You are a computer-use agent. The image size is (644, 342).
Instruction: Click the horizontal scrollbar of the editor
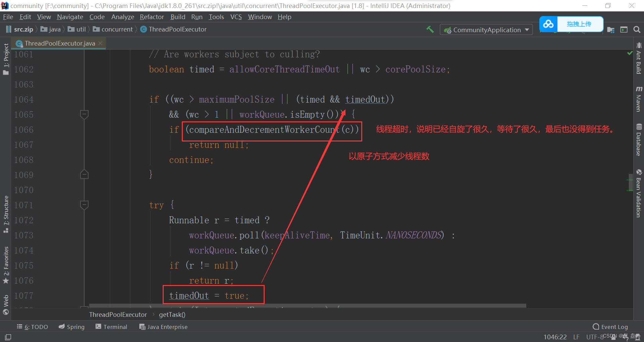tap(308, 305)
